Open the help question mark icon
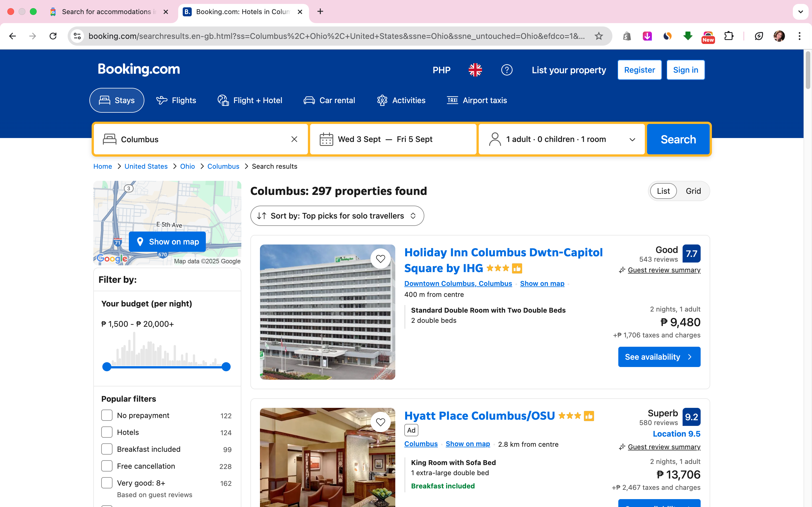 click(x=507, y=70)
